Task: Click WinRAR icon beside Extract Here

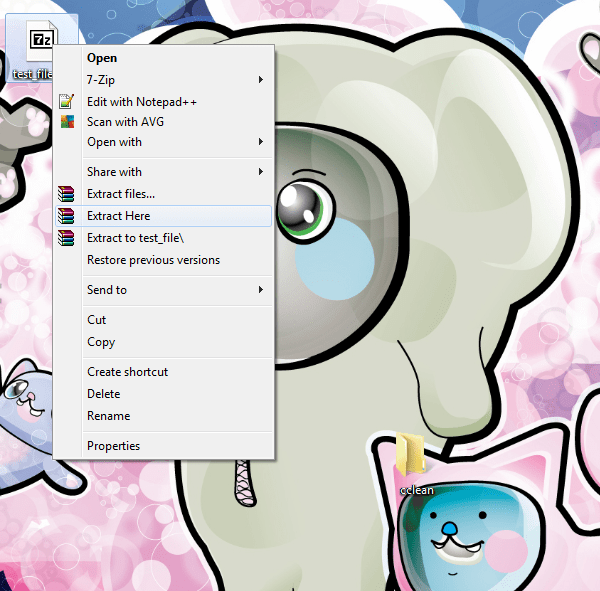Action: click(x=66, y=216)
